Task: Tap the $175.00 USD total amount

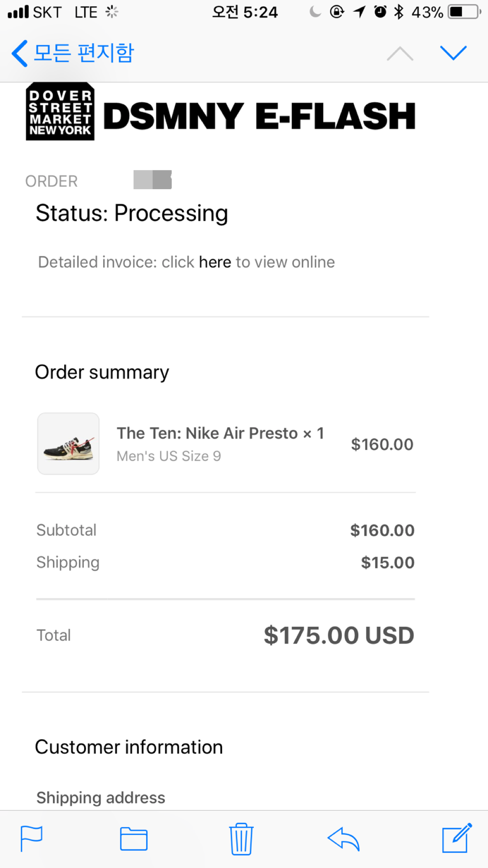Action: click(x=339, y=635)
